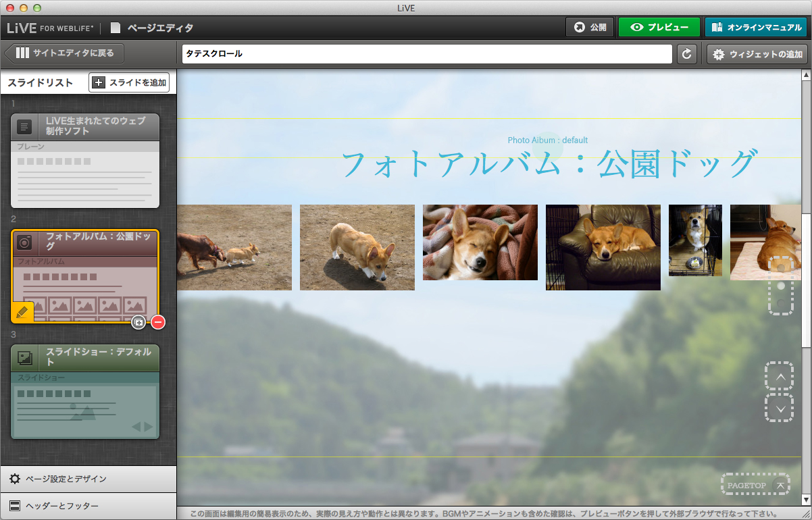Click the 公開 publish button
The image size is (812, 520).
(589, 28)
